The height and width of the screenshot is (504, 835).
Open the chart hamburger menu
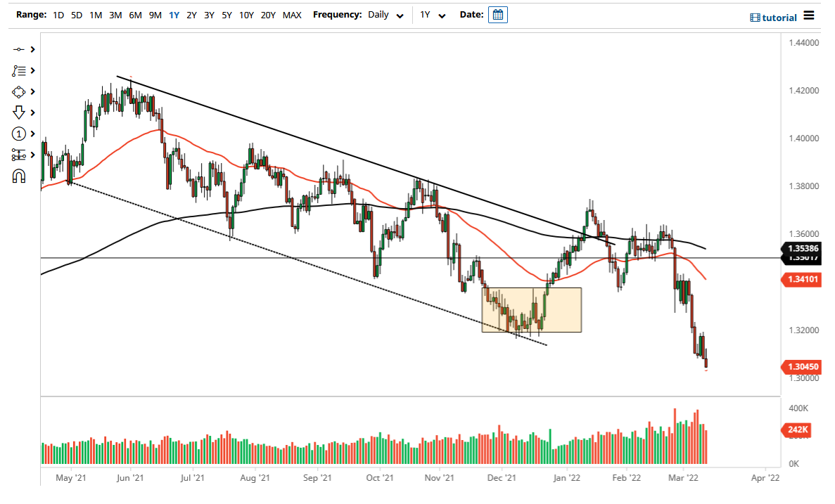[808, 16]
